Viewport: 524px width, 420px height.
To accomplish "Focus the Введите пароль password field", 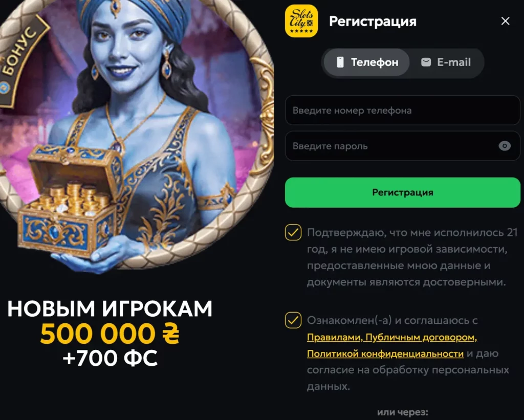I will click(402, 146).
